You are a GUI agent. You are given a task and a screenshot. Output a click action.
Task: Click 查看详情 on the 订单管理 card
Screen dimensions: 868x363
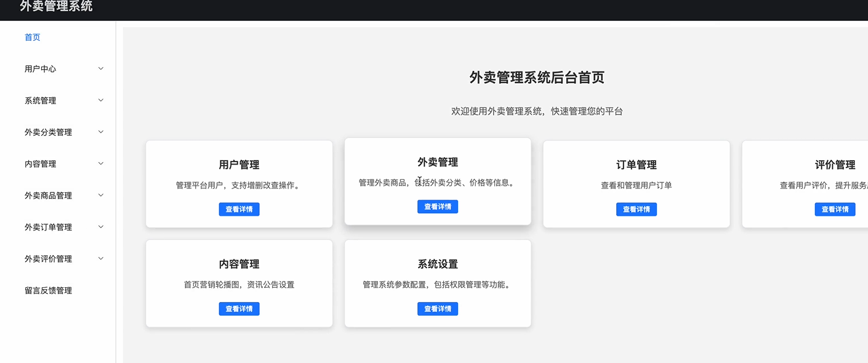[x=637, y=210]
